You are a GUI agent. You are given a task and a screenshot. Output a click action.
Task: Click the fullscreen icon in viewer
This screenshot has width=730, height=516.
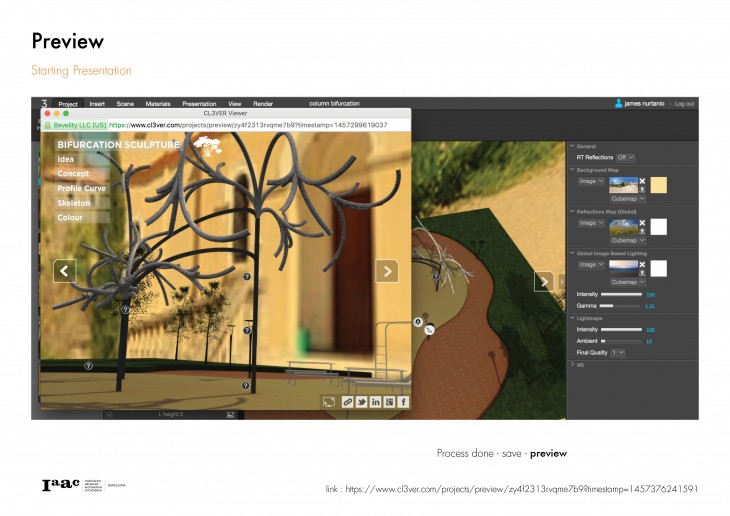click(x=328, y=401)
